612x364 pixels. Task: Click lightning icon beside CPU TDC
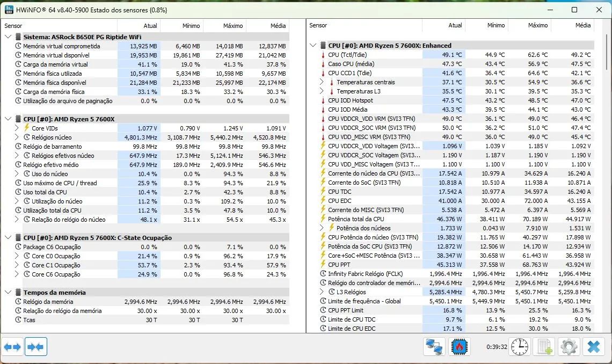pos(323,191)
